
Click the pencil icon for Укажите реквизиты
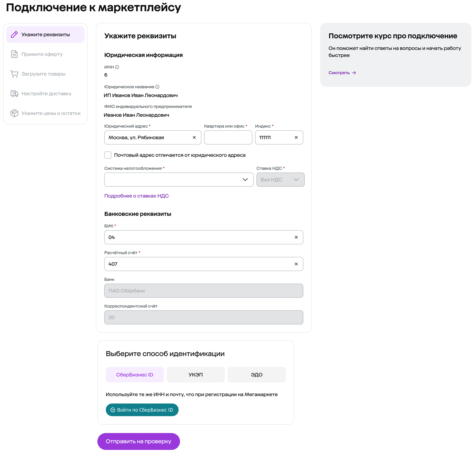pyautogui.click(x=14, y=34)
